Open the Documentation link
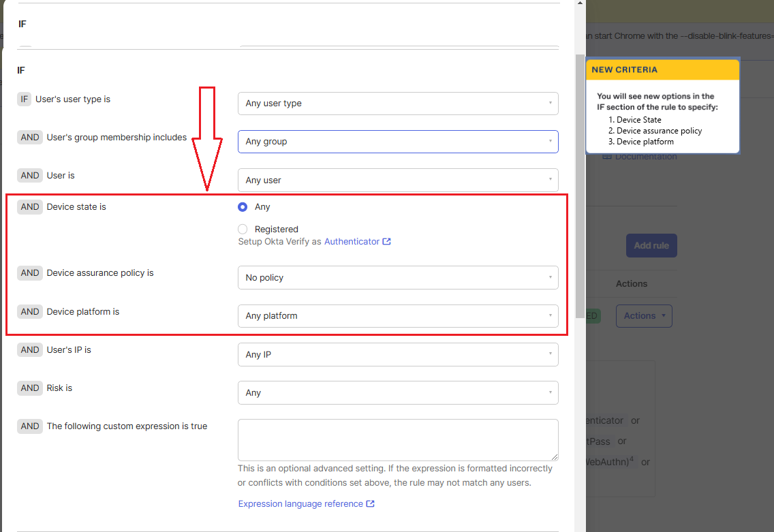This screenshot has width=774, height=532. [645, 157]
